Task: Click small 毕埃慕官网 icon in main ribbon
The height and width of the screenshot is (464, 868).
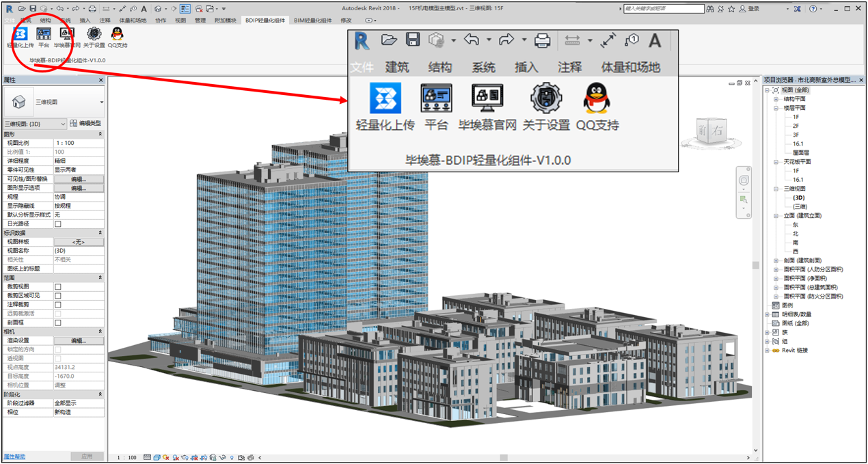Action: tap(68, 33)
